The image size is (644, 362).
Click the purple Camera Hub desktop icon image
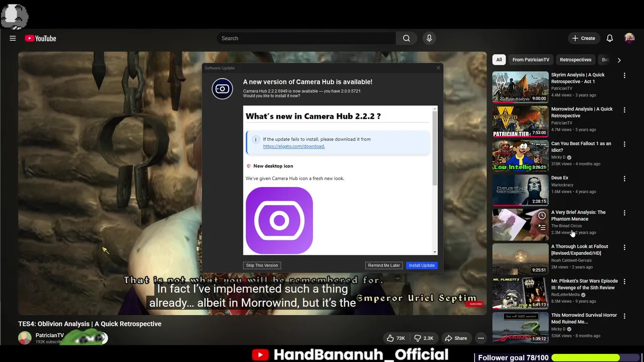[279, 221]
